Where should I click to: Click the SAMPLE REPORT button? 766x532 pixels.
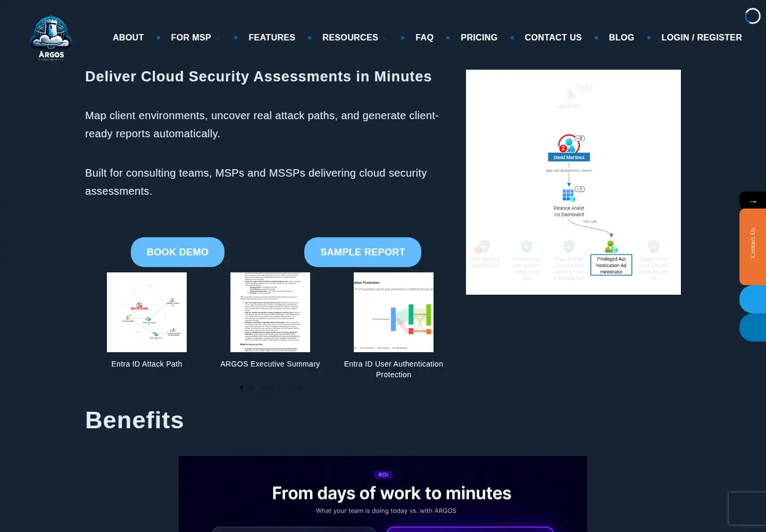(363, 252)
